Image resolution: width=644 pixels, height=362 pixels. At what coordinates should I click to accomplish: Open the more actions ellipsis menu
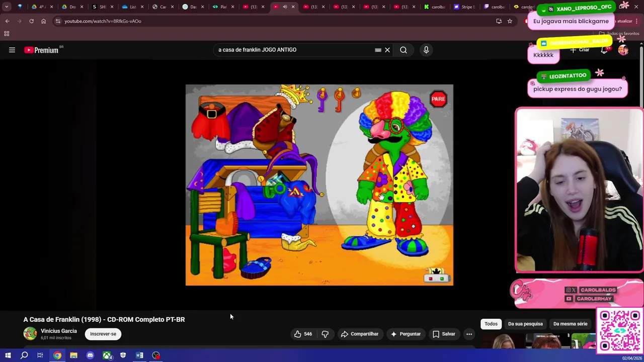469,334
